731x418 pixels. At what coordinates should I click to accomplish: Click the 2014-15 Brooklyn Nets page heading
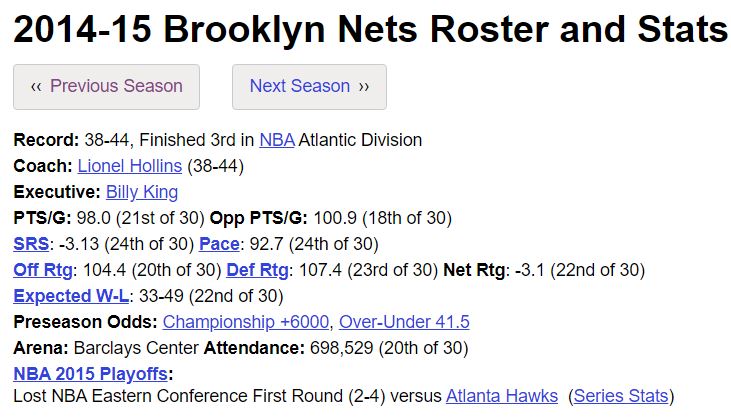(371, 29)
